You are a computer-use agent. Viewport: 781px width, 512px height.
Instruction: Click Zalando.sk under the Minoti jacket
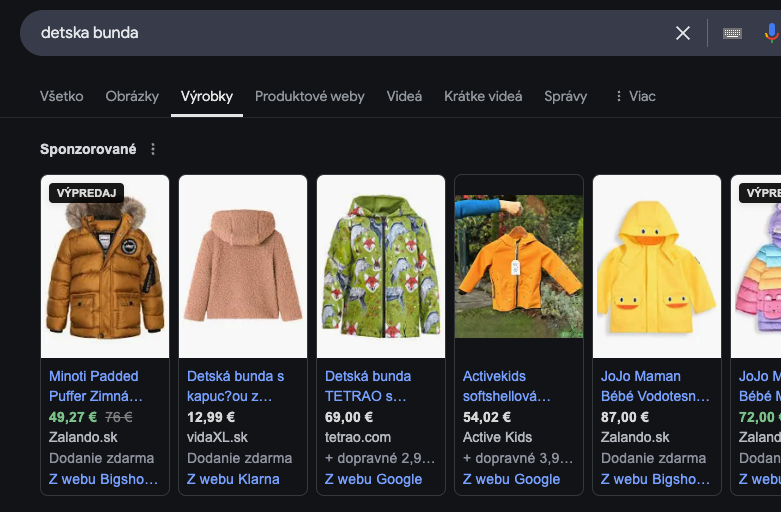83,437
